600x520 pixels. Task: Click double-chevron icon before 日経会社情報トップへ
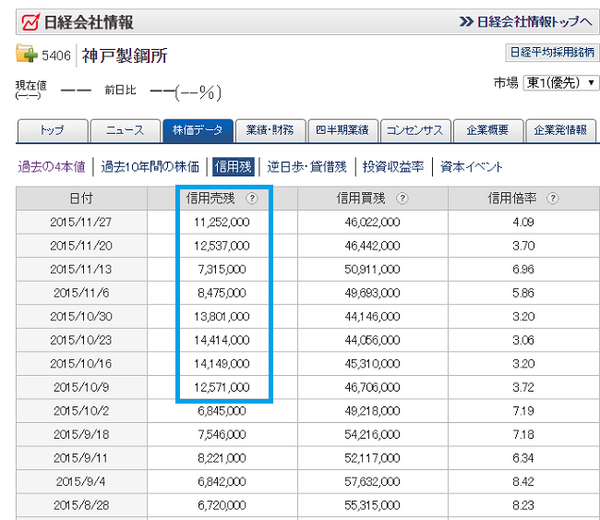[x=466, y=21]
